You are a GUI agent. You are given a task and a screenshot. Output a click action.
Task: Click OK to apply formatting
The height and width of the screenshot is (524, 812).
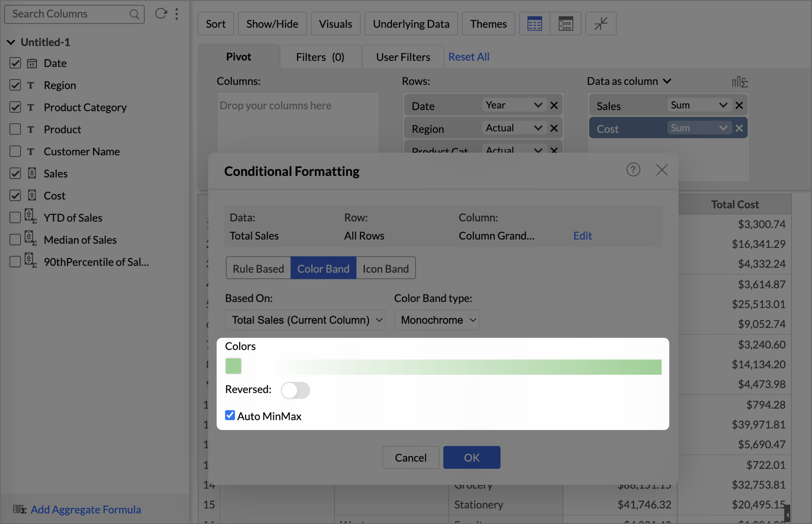[x=472, y=457]
